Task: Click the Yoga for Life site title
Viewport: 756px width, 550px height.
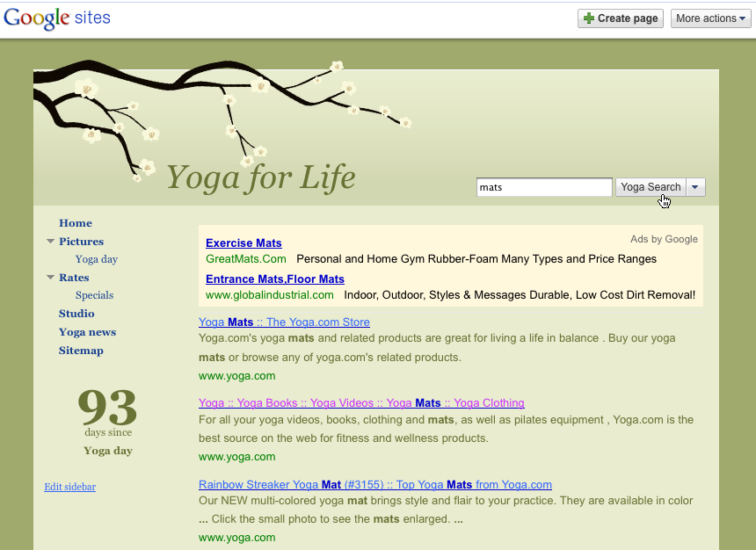Action: (261, 177)
